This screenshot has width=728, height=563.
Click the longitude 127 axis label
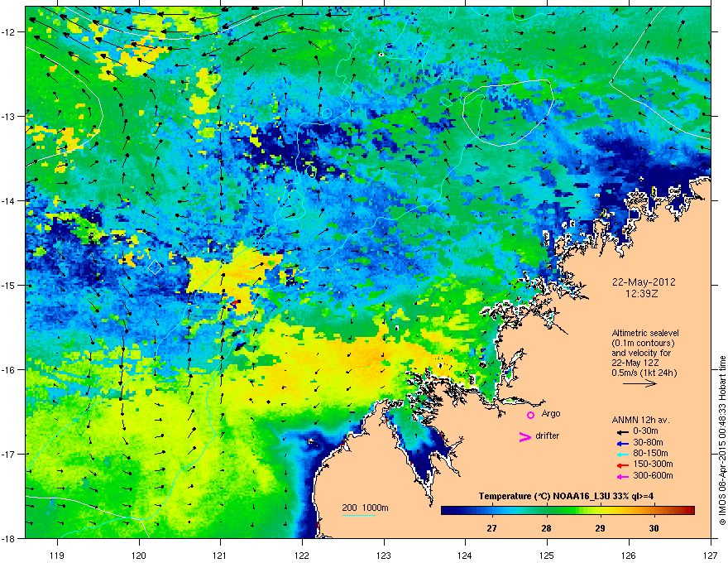711,555
